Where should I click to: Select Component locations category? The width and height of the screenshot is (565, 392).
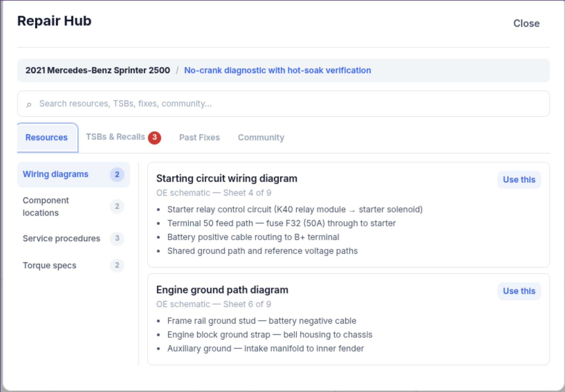[x=73, y=207]
